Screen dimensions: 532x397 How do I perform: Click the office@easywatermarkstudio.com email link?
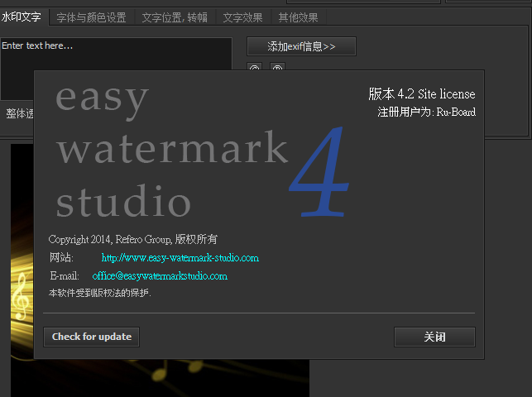coord(160,275)
